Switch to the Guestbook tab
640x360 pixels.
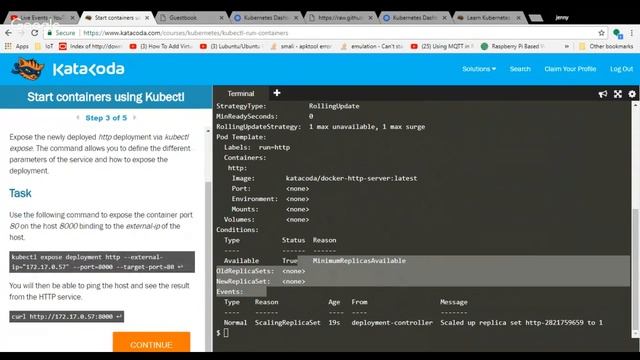click(x=192, y=18)
